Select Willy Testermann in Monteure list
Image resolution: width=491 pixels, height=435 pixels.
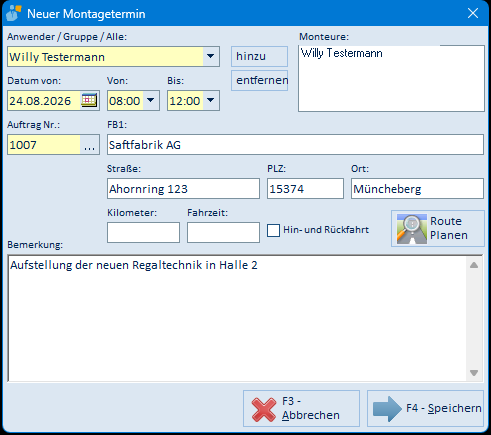[342, 53]
